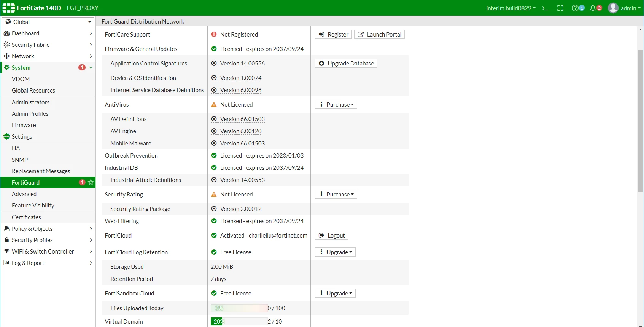
Task: Click the Launch Portal button
Action: [379, 34]
